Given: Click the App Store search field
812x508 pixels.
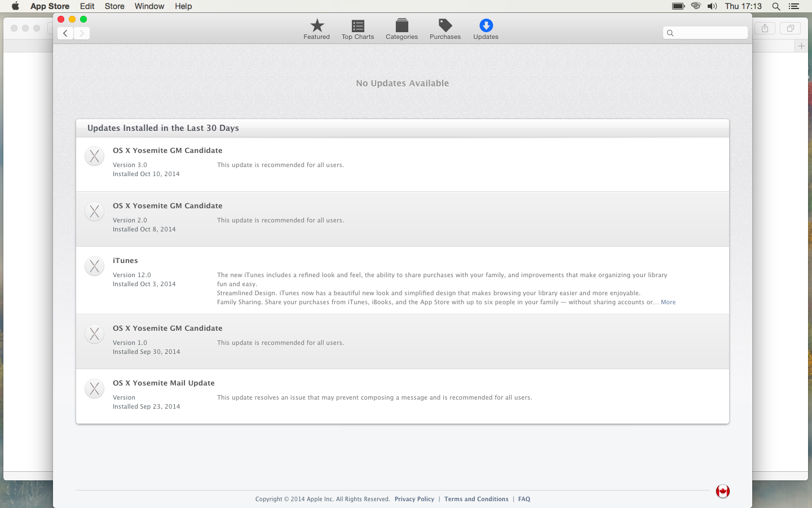Looking at the screenshot, I should pyautogui.click(x=705, y=33).
